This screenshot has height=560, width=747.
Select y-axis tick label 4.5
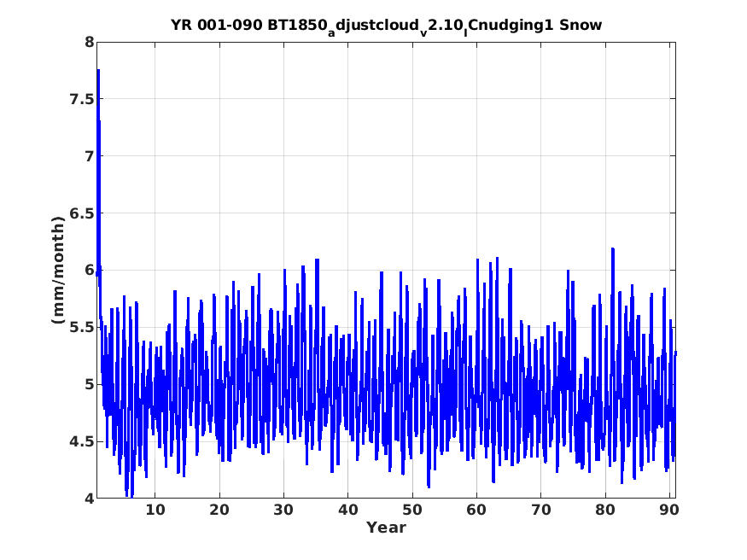[82, 441]
